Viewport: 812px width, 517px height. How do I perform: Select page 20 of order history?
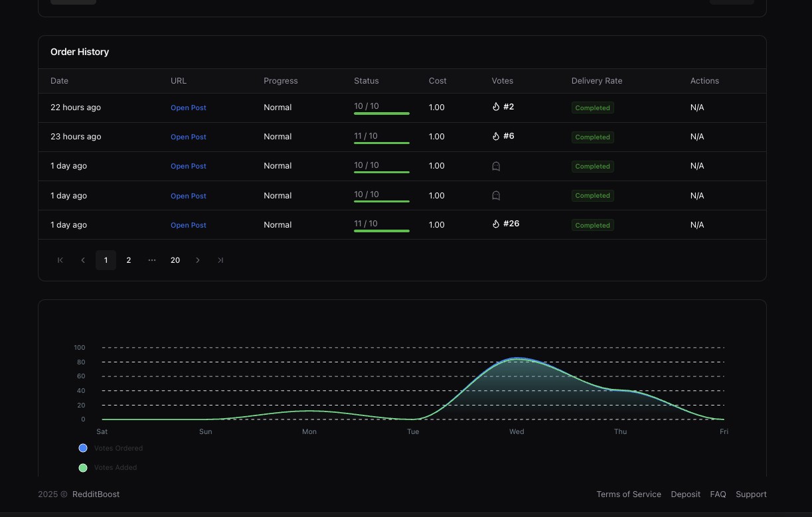pos(175,260)
